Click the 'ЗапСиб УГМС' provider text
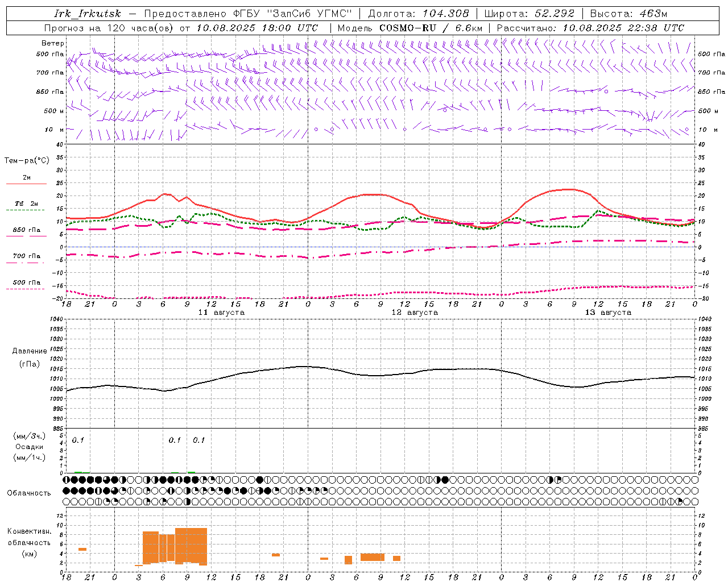Image resolution: width=728 pixels, height=582 pixels. pos(309,14)
